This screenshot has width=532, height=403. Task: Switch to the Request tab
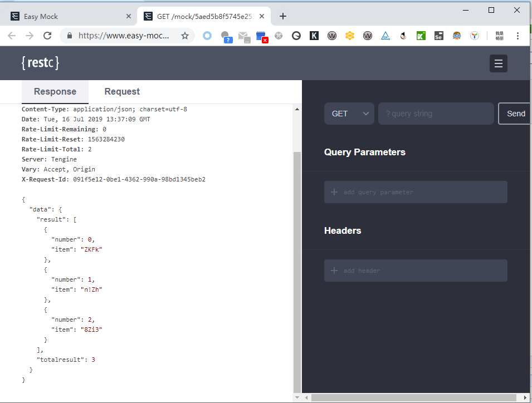(122, 91)
